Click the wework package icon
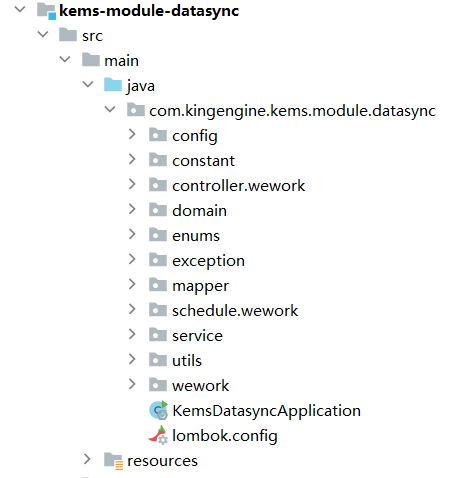Image resolution: width=467 pixels, height=478 pixels. (x=158, y=385)
